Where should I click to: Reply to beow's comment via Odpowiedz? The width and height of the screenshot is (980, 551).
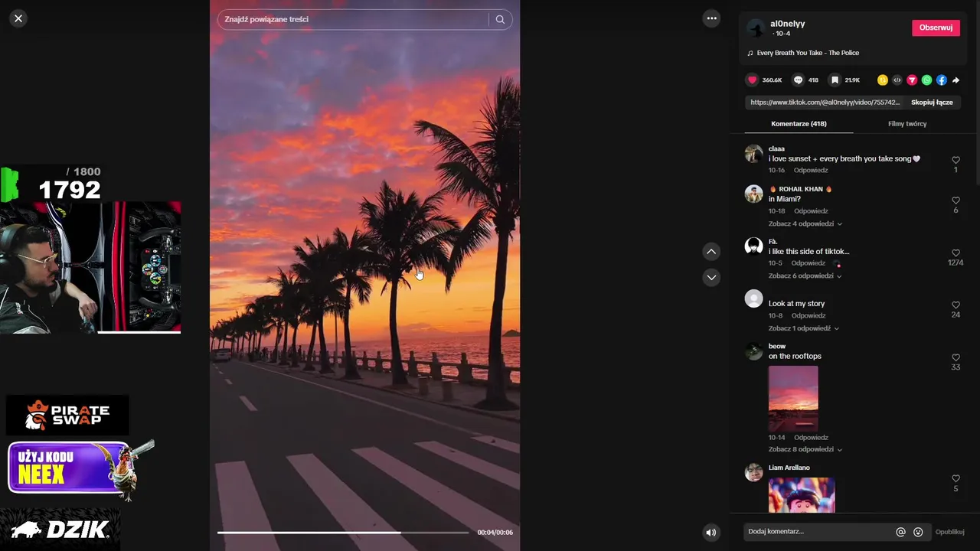click(811, 438)
